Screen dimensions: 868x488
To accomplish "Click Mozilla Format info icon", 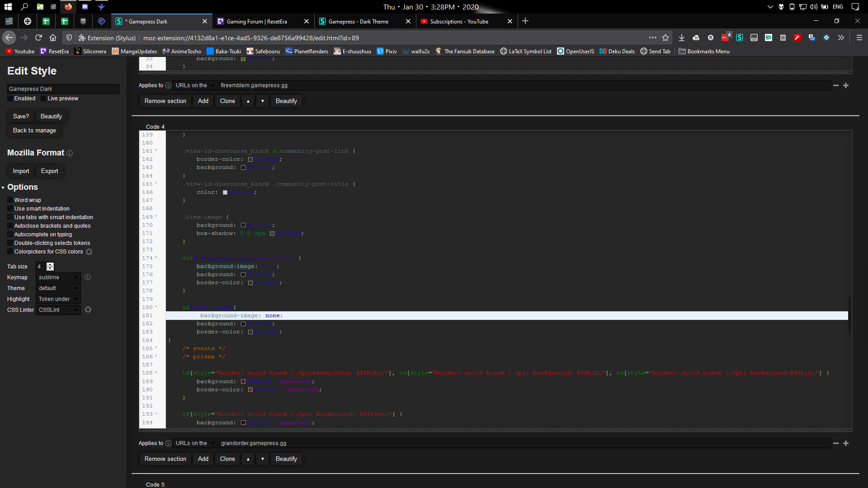I will pyautogui.click(x=70, y=153).
